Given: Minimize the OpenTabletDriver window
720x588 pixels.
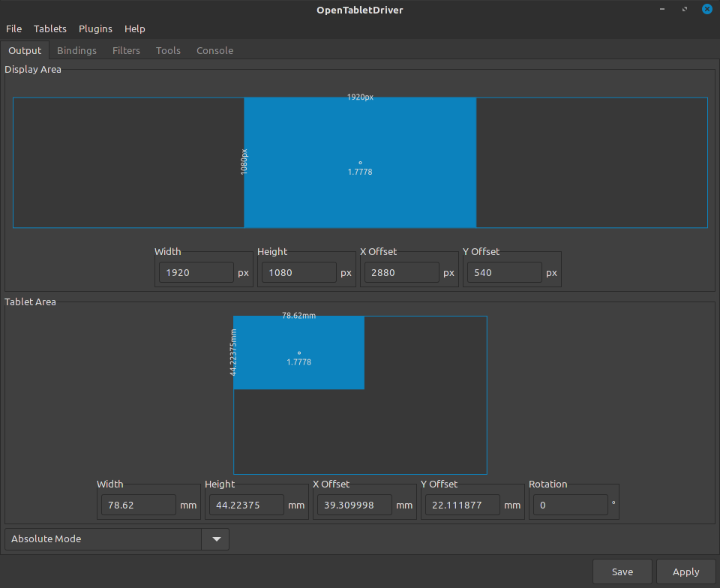Looking at the screenshot, I should [x=662, y=9].
